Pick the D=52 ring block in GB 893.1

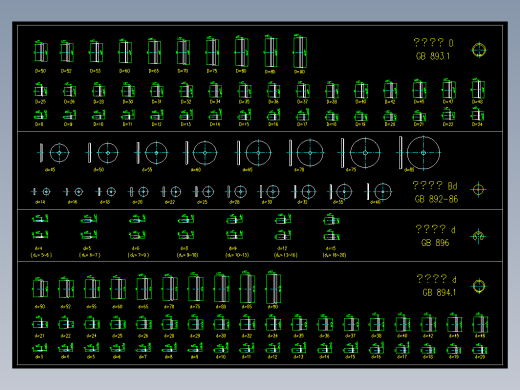click(x=67, y=52)
